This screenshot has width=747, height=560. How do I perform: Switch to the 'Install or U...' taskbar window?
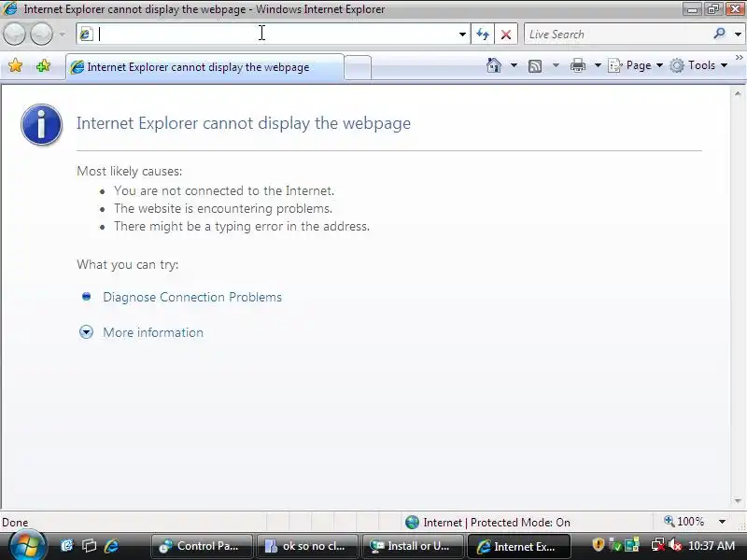[x=413, y=546]
